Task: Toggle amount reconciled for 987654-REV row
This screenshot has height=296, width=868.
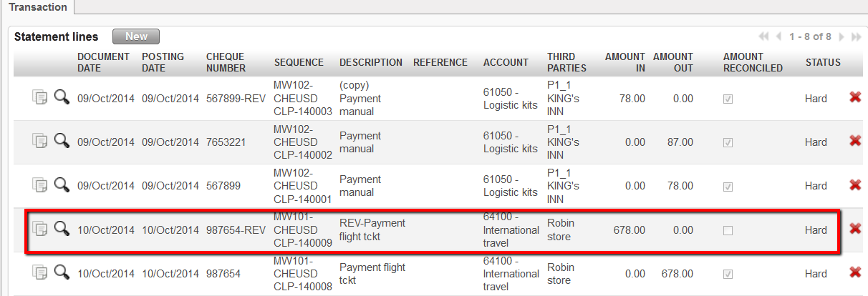Action: 728,230
